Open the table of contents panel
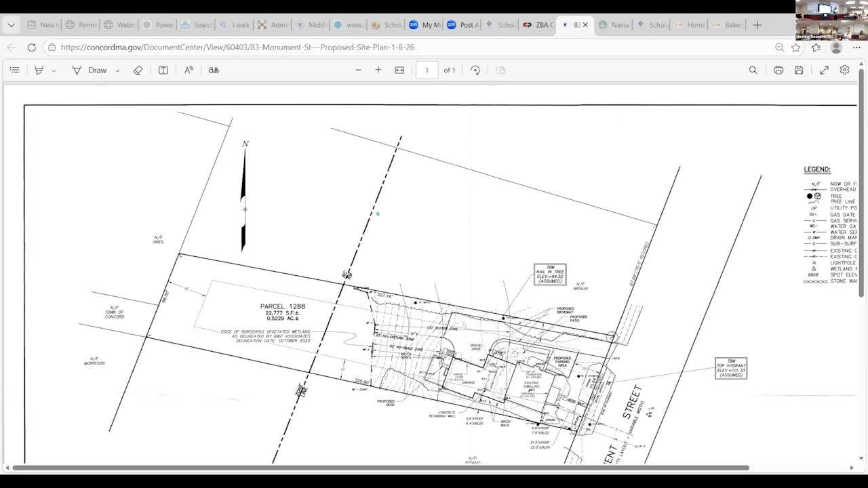Viewport: 868px width, 488px height. pyautogui.click(x=14, y=70)
